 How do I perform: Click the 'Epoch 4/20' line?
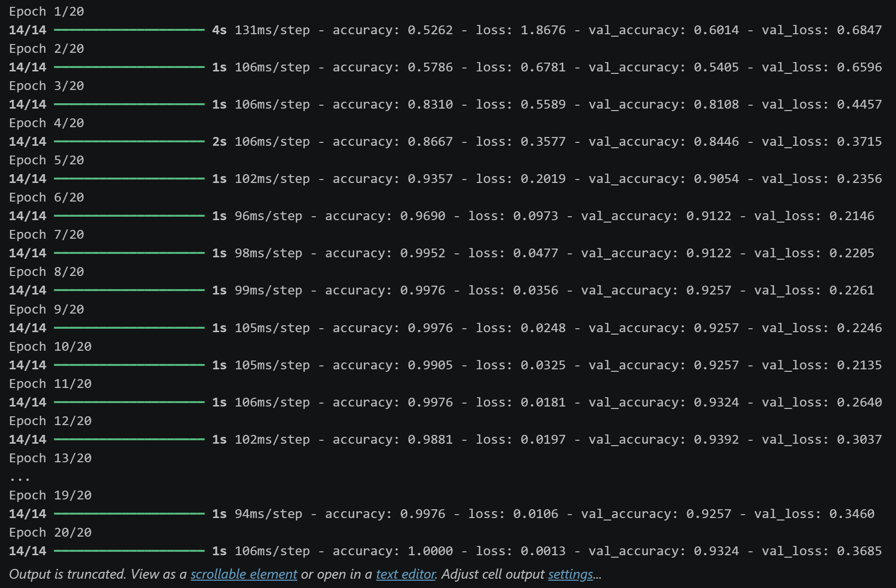pos(46,123)
